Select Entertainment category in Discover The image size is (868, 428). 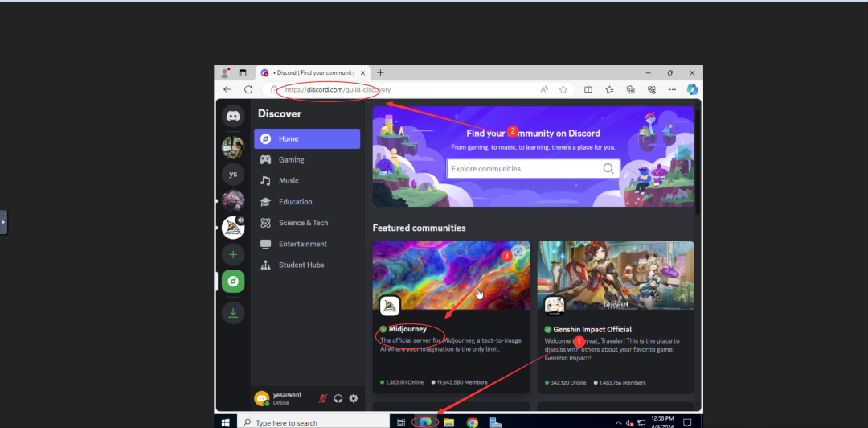click(307, 244)
